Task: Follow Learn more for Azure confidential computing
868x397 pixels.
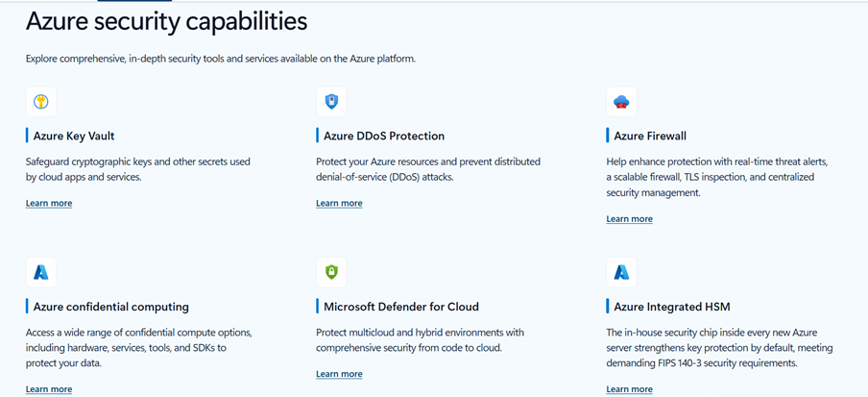Action: click(49, 389)
